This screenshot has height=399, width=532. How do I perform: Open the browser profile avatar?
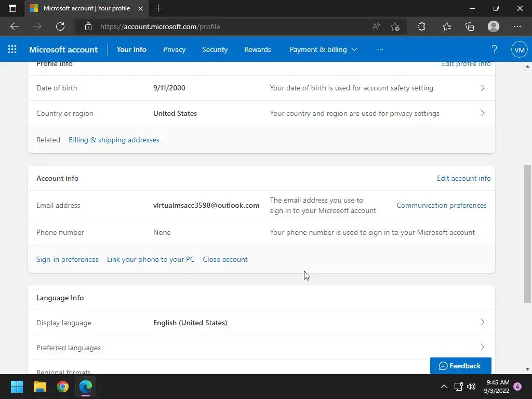click(x=494, y=26)
